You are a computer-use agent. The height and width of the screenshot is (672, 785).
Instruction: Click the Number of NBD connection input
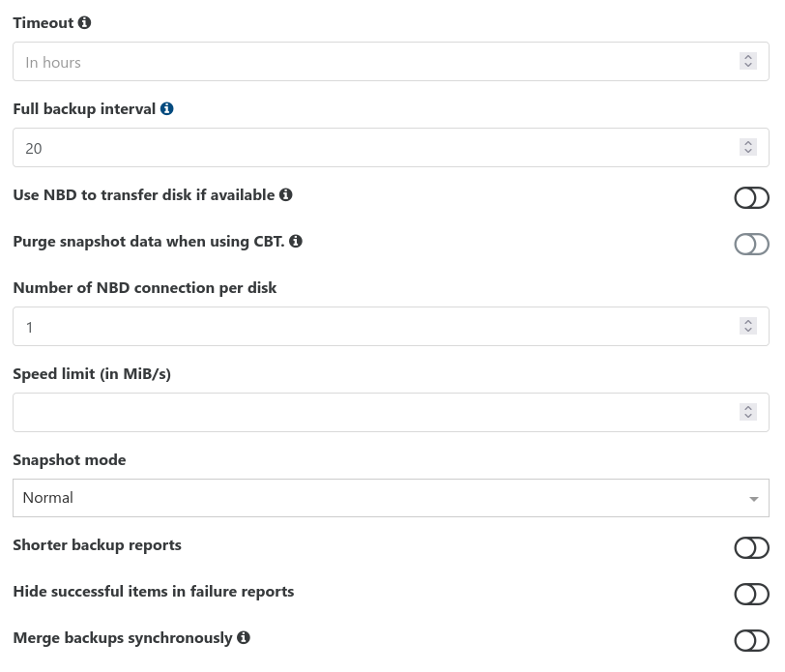tap(391, 327)
